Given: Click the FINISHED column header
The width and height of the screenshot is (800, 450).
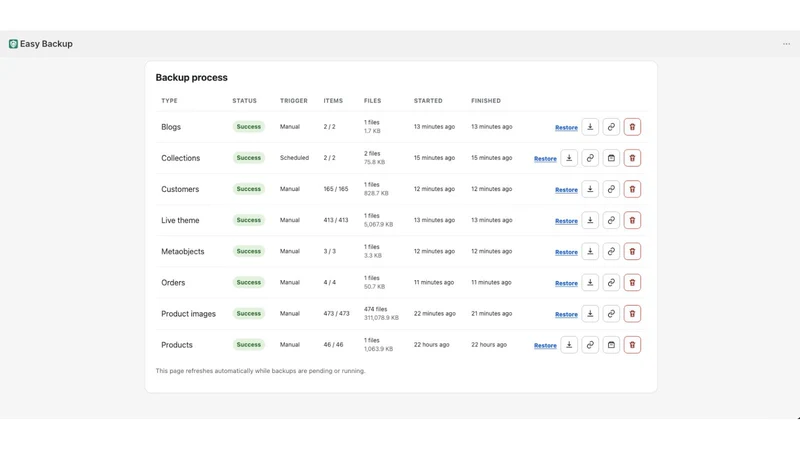Looking at the screenshot, I should (x=486, y=101).
